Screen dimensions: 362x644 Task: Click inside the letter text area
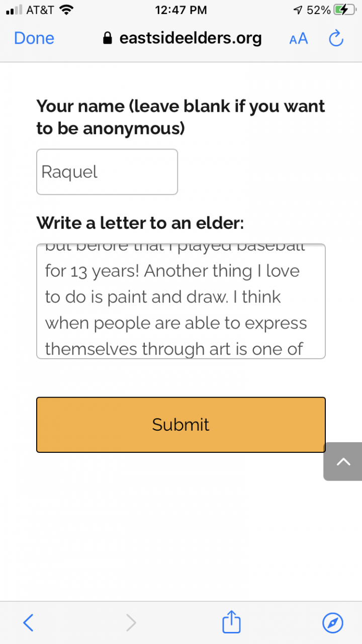pos(181,301)
